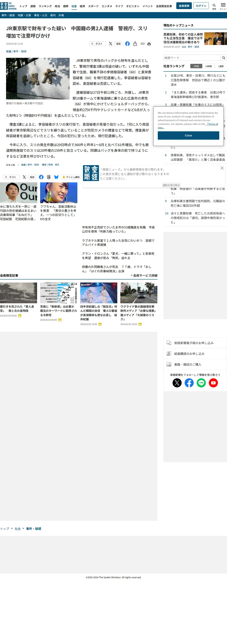
Task: Close the device information cookie notice
Action: point(188,135)
